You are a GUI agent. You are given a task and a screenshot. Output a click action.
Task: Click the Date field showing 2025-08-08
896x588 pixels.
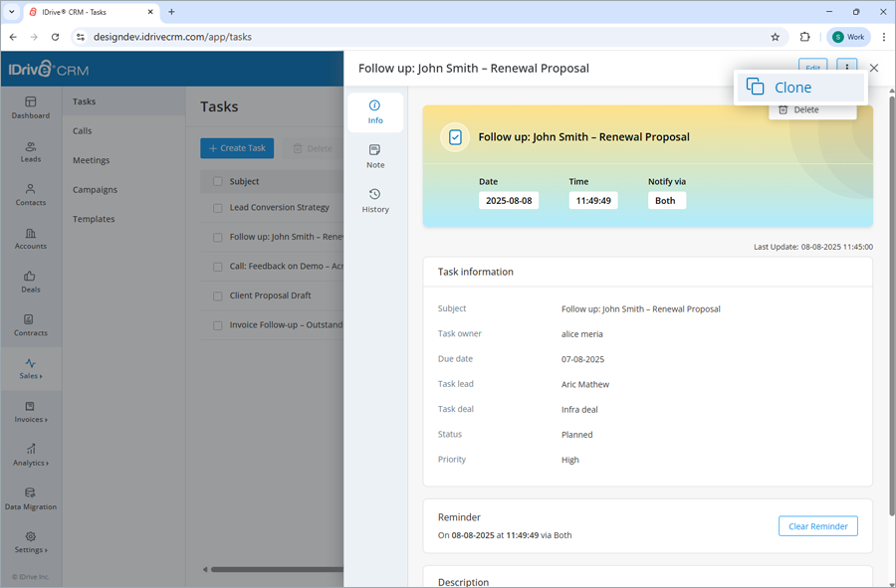(509, 199)
